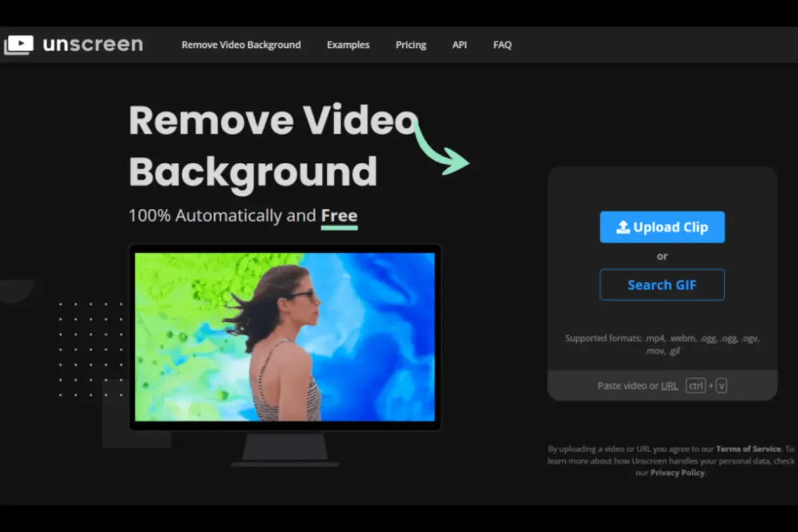Open the FAQ section
798x532 pixels.
pos(502,45)
